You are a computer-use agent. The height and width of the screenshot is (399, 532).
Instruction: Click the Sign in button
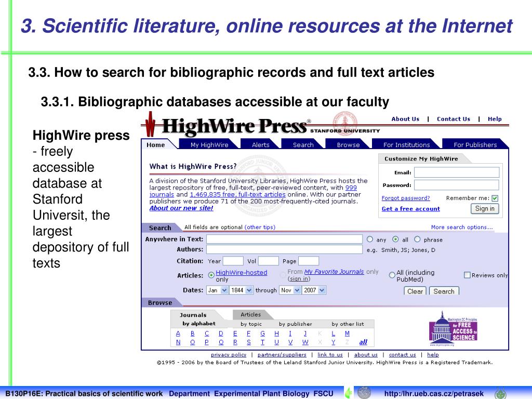tap(485, 209)
